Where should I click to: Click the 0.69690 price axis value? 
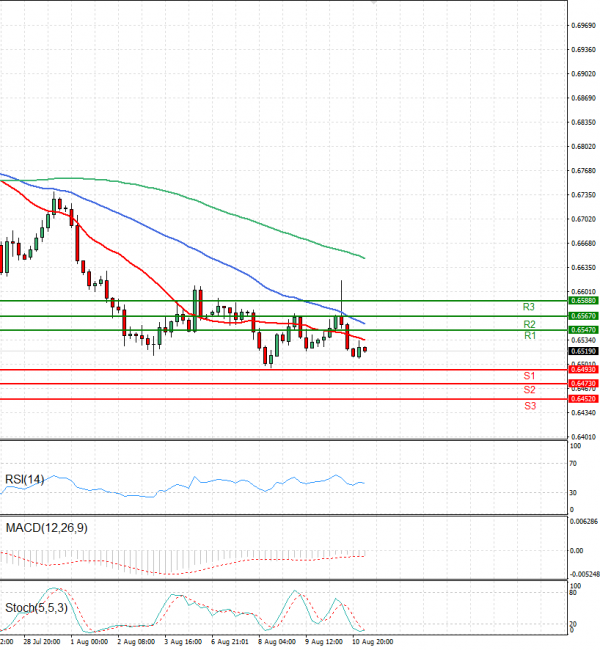pyautogui.click(x=583, y=26)
